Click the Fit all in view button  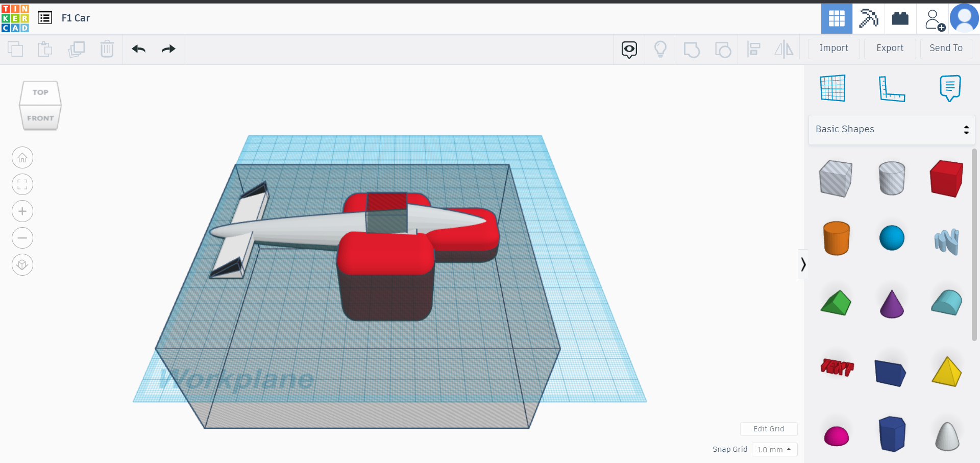(x=22, y=184)
